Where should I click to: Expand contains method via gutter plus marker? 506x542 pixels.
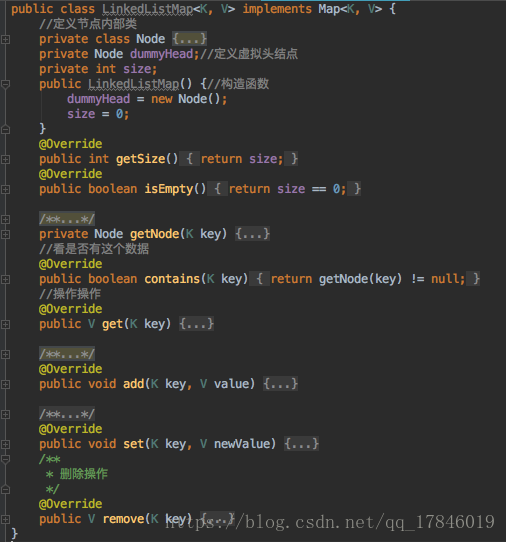(5, 279)
